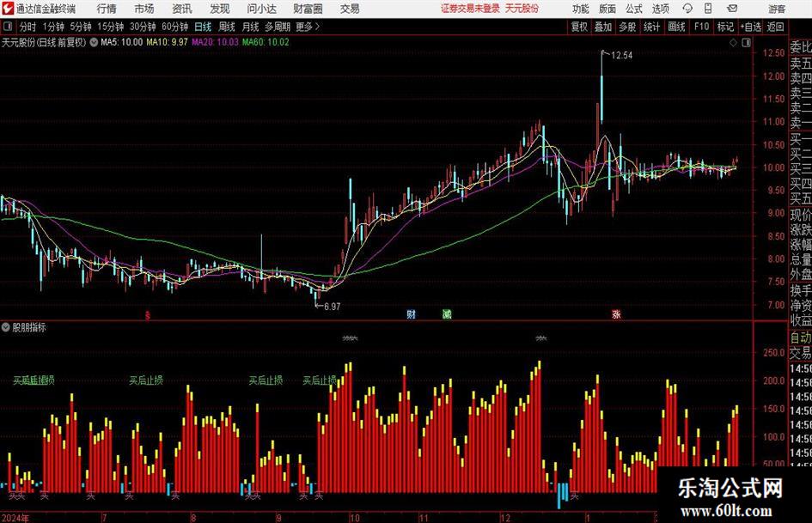Toggle the right panel layout icon
This screenshot has width=812, height=523.
(746, 43)
